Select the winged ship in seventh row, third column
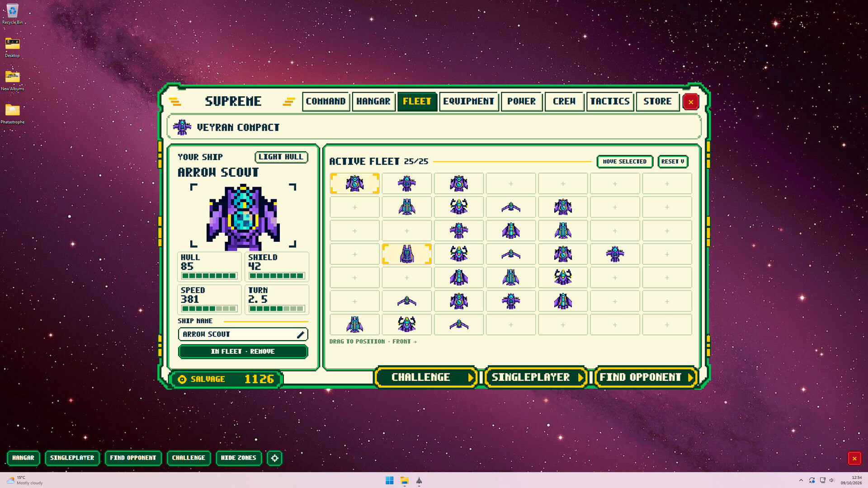868x488 pixels. [458, 324]
